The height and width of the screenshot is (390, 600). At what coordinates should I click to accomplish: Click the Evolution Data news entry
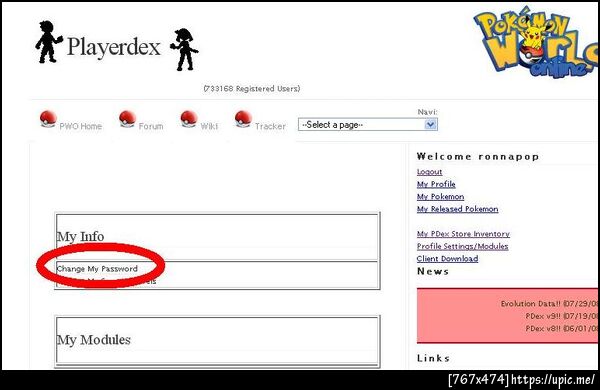[x=549, y=304]
